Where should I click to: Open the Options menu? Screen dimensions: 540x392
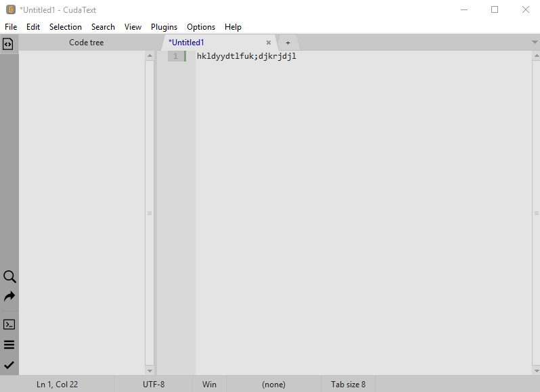click(201, 27)
